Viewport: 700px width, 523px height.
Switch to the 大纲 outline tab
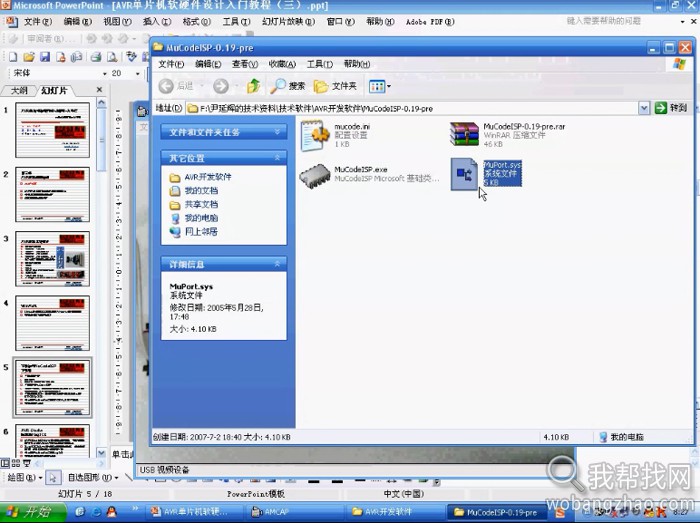pyautogui.click(x=19, y=91)
